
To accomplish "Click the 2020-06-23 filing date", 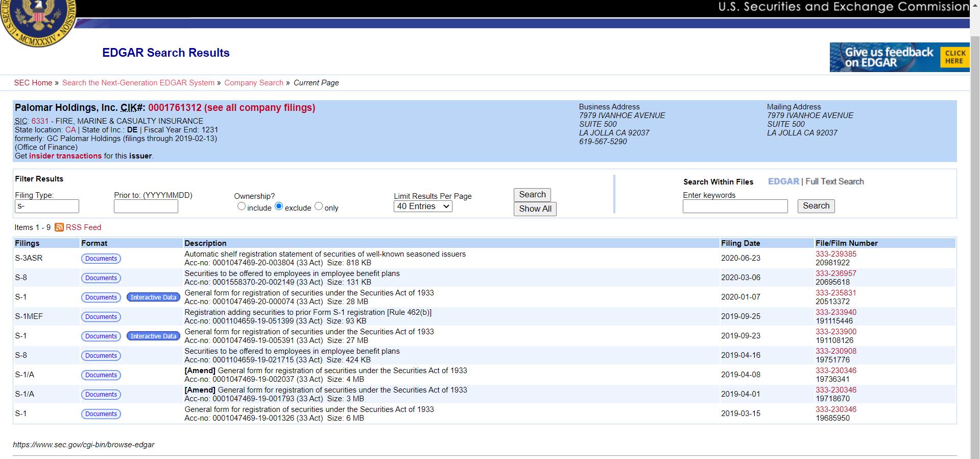I will [x=740, y=258].
